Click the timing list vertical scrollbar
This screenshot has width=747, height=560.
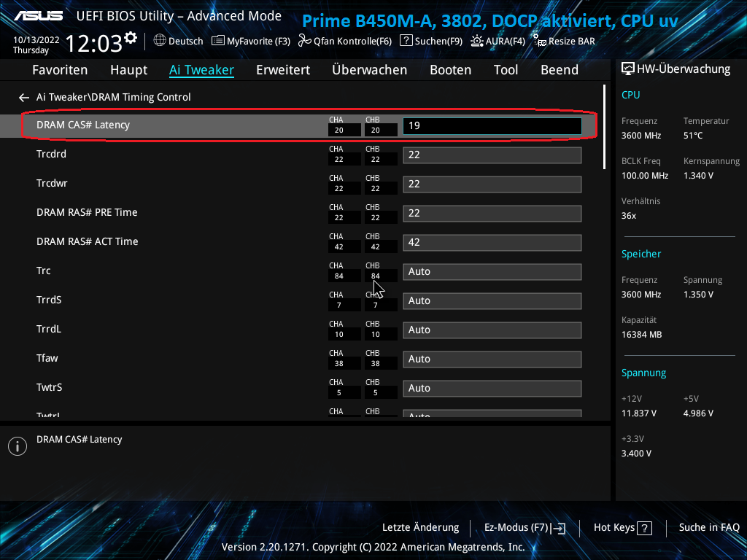pos(605,127)
